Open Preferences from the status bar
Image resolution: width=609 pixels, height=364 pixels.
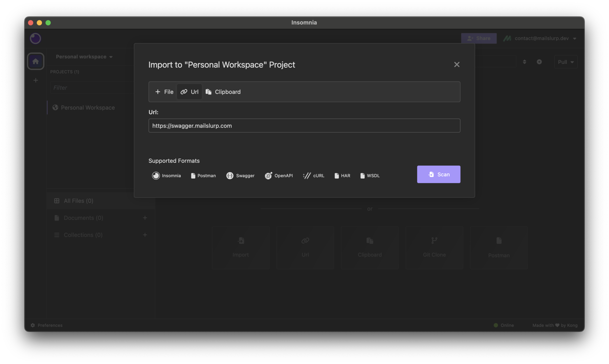46,325
